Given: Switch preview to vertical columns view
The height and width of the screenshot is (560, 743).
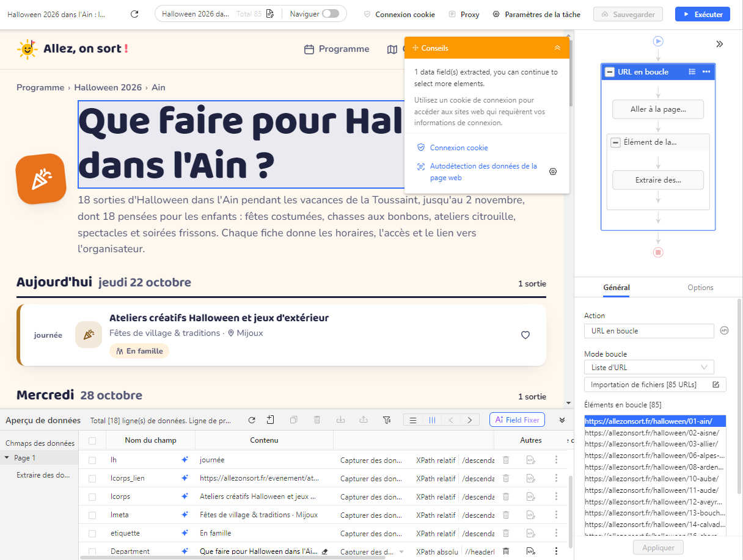Looking at the screenshot, I should (432, 420).
